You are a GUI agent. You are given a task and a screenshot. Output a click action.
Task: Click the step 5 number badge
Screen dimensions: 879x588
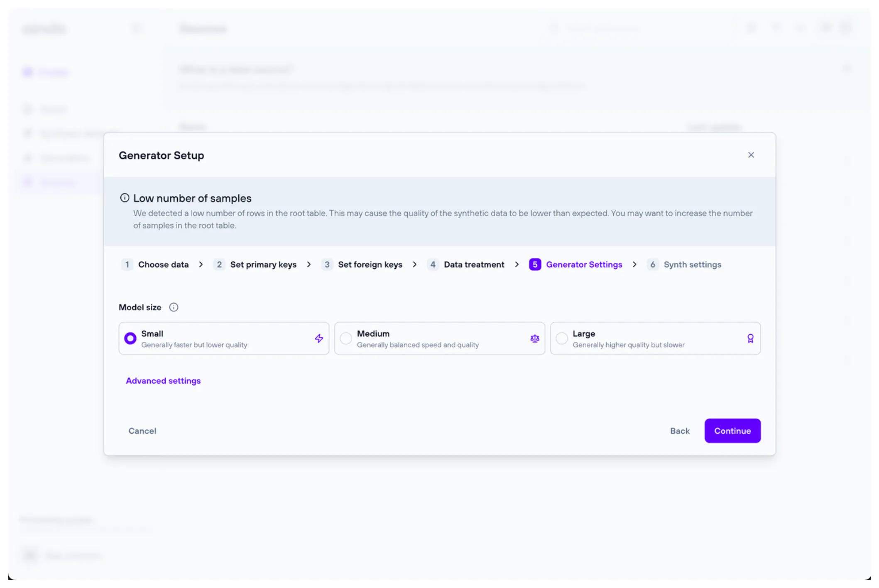[x=535, y=265]
